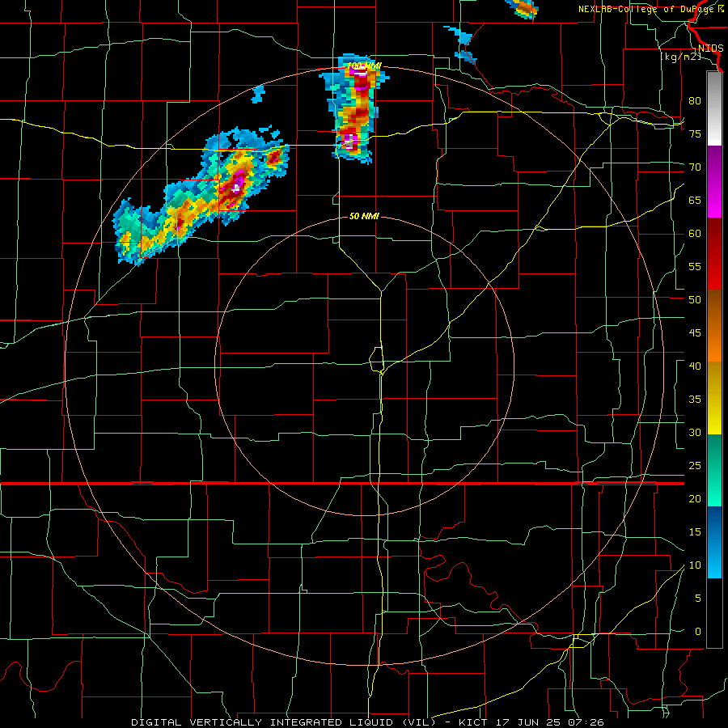
Task: Click the 07:26 timestamp in the caption
Action: point(586,722)
